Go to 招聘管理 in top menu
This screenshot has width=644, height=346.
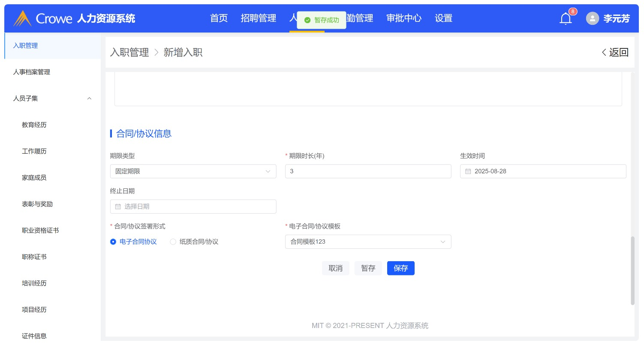[x=258, y=18]
